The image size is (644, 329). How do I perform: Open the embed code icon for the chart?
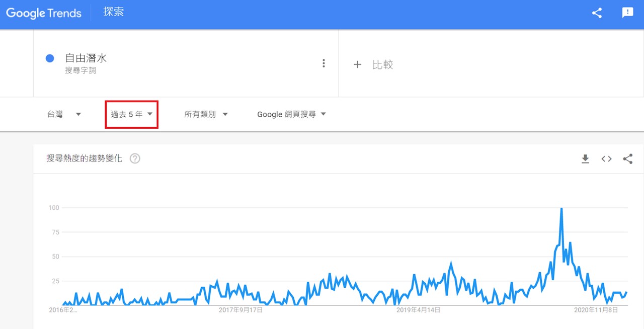(x=606, y=159)
